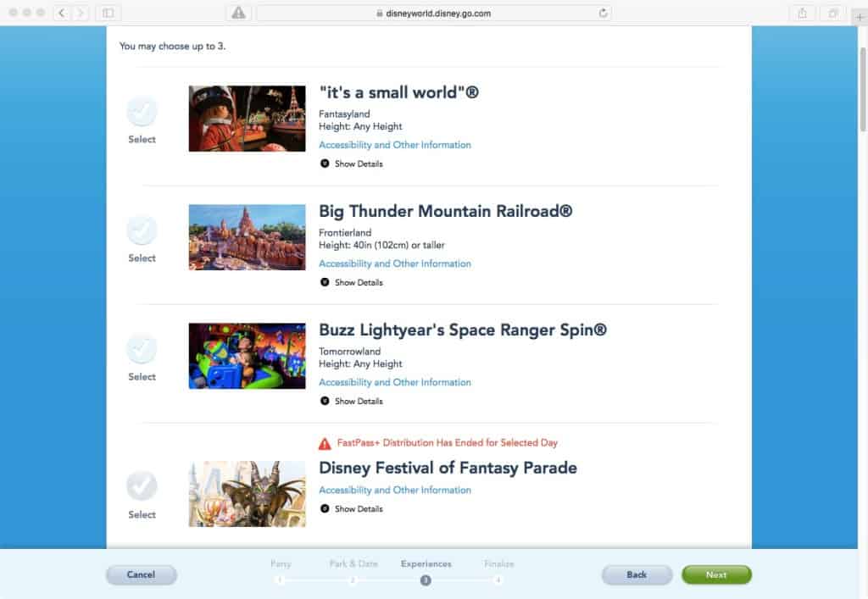
Task: Expand Show Details for "it's a small world"
Action: tap(352, 164)
